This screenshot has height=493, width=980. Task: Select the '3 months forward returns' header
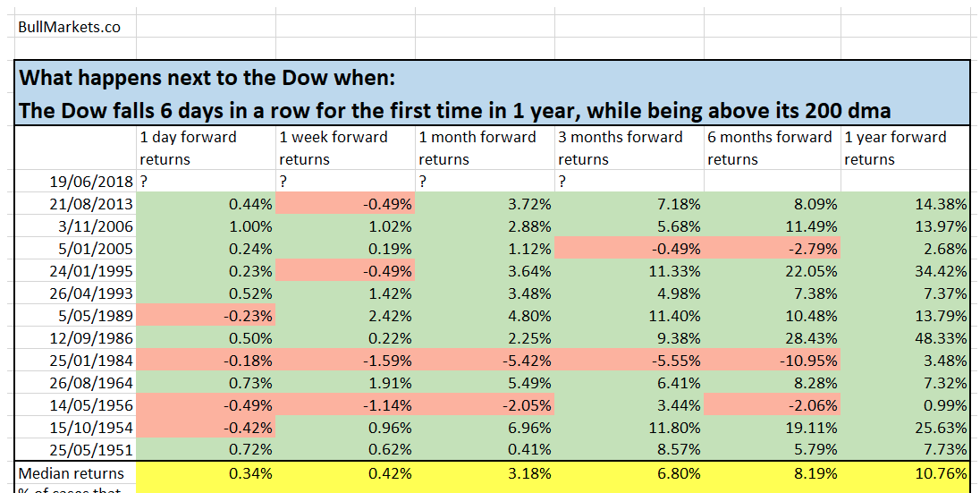coord(621,148)
